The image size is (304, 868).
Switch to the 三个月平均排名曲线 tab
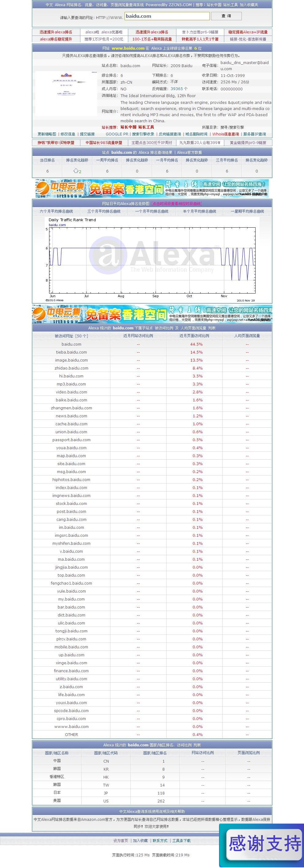(x=104, y=212)
